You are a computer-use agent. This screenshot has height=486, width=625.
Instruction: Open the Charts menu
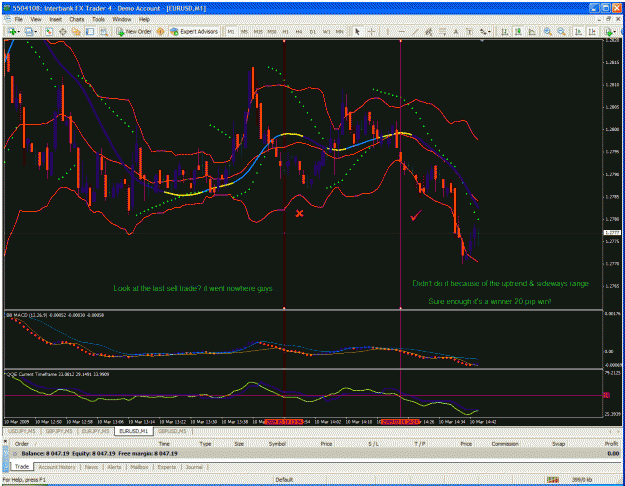(x=77, y=19)
